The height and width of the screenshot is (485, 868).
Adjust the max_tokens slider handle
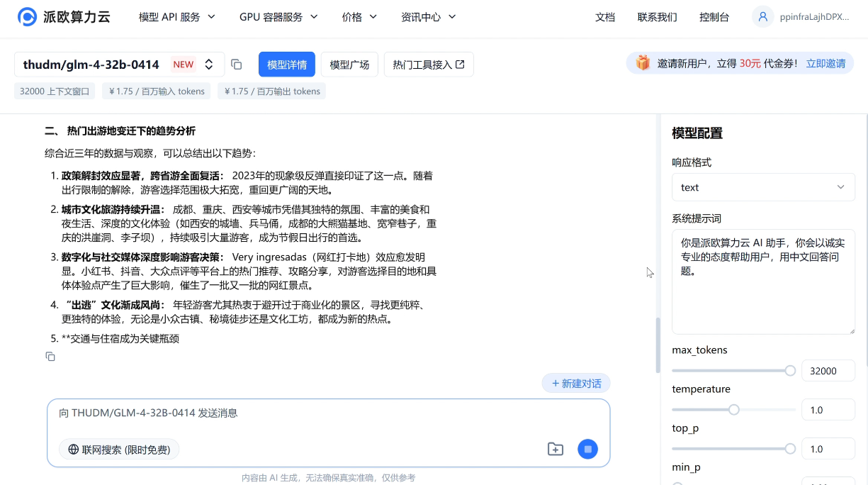790,371
